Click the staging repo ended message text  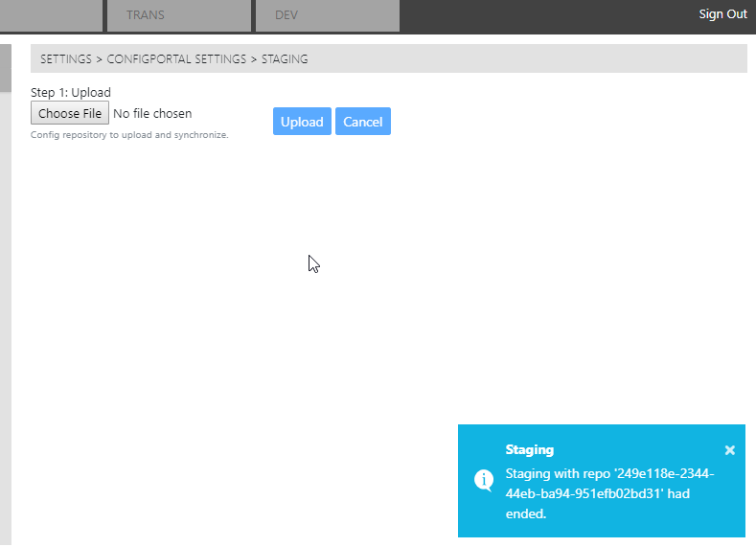click(609, 493)
